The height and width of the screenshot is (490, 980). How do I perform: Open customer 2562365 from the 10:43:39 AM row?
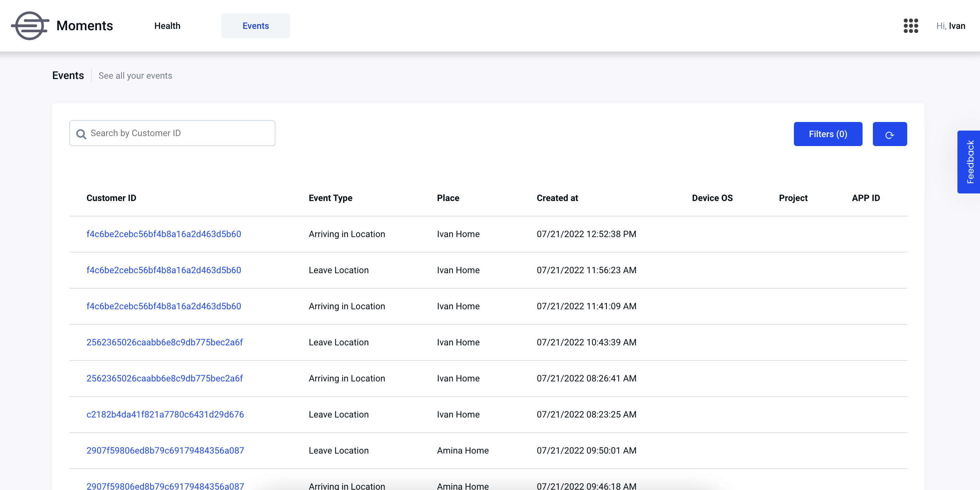164,342
